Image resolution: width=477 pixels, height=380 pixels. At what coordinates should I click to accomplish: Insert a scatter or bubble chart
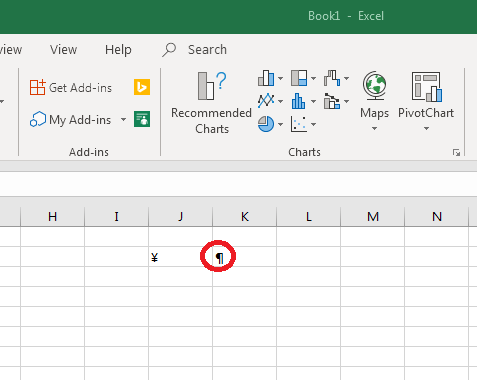coord(299,124)
